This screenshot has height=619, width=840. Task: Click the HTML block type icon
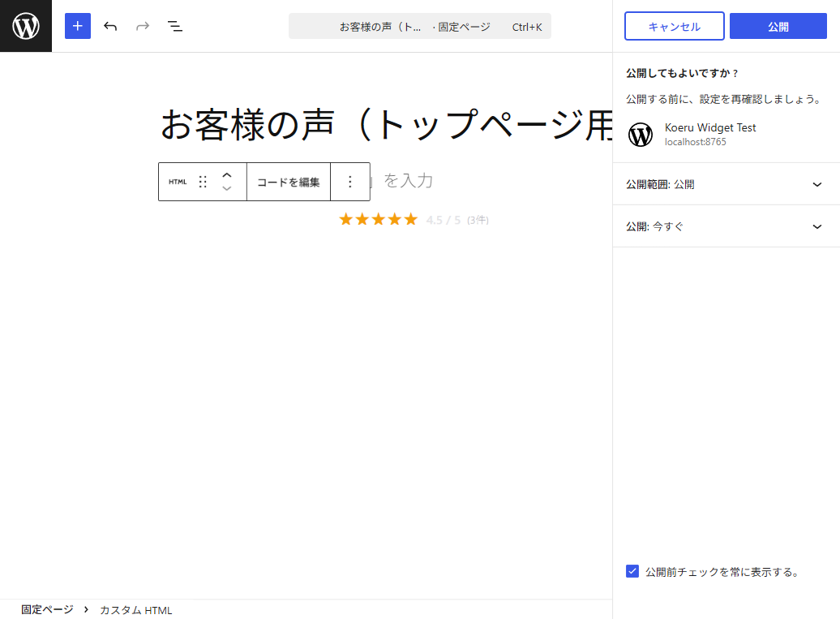(x=178, y=182)
